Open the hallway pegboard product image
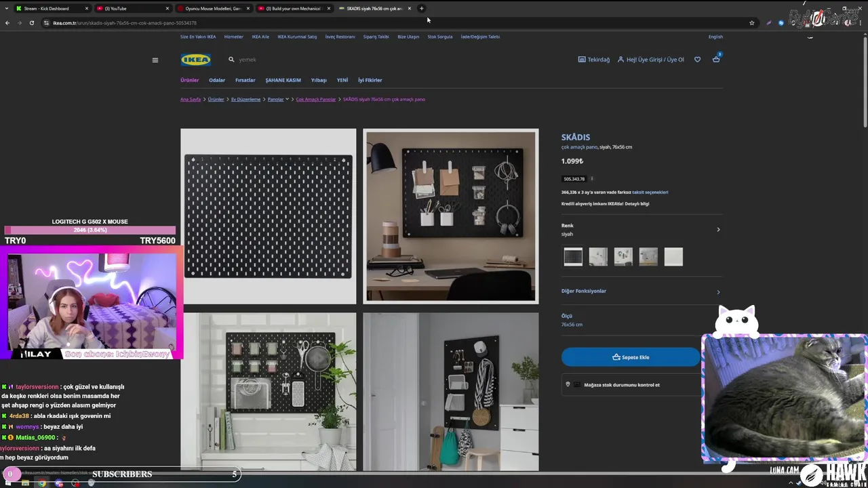 [451, 392]
